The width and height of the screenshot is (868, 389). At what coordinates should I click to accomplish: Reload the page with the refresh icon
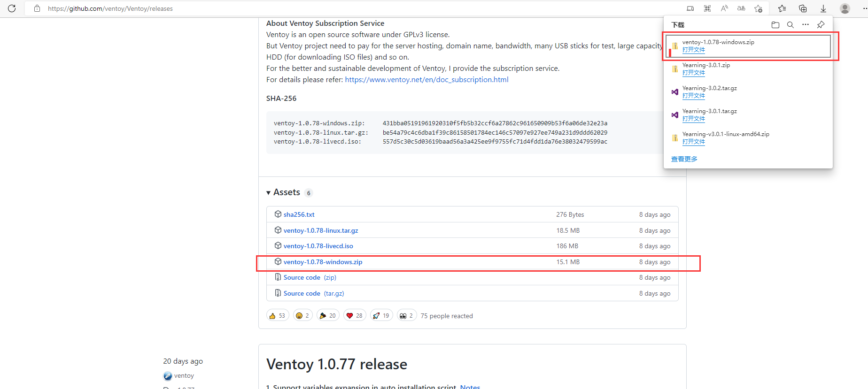point(12,8)
